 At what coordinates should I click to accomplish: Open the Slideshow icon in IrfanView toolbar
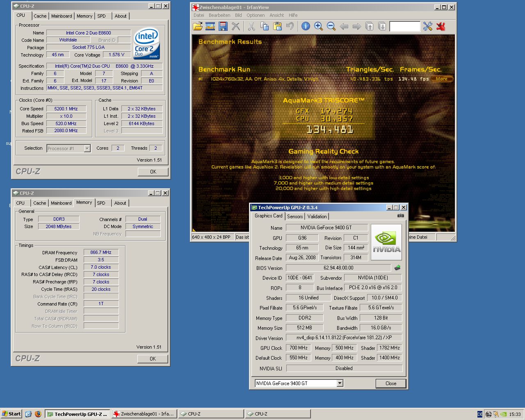coord(210,26)
